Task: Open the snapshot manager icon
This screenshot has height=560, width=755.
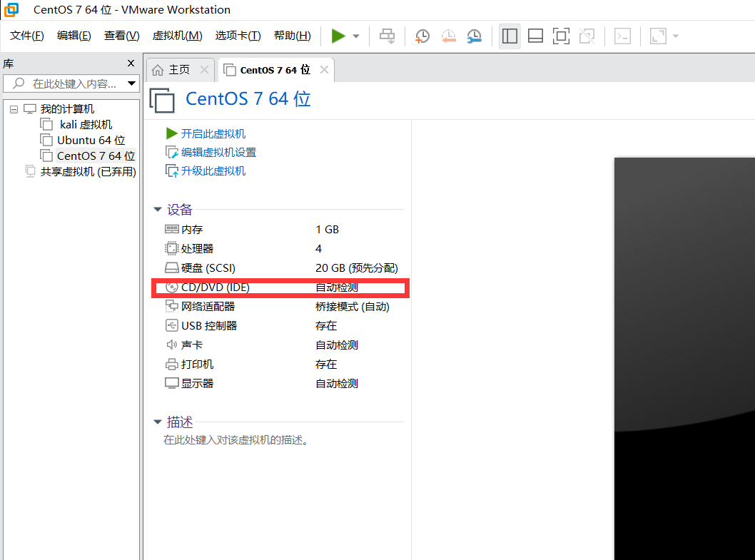Action: 475,36
